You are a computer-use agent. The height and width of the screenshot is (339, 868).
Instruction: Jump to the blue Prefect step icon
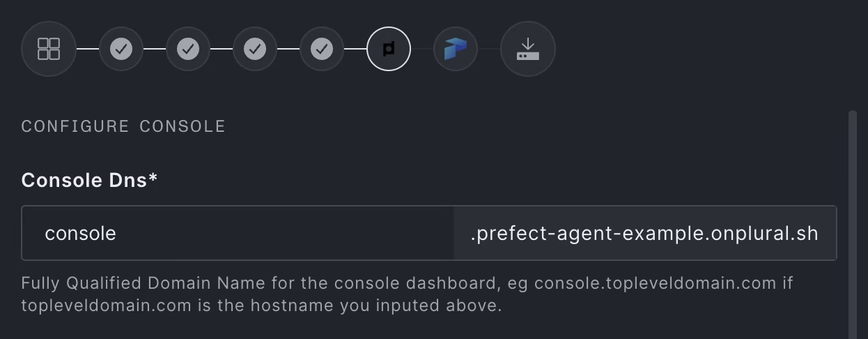pos(456,49)
